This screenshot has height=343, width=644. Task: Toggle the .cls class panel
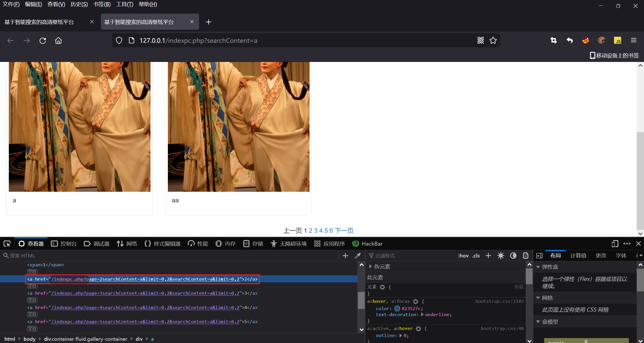click(x=476, y=256)
